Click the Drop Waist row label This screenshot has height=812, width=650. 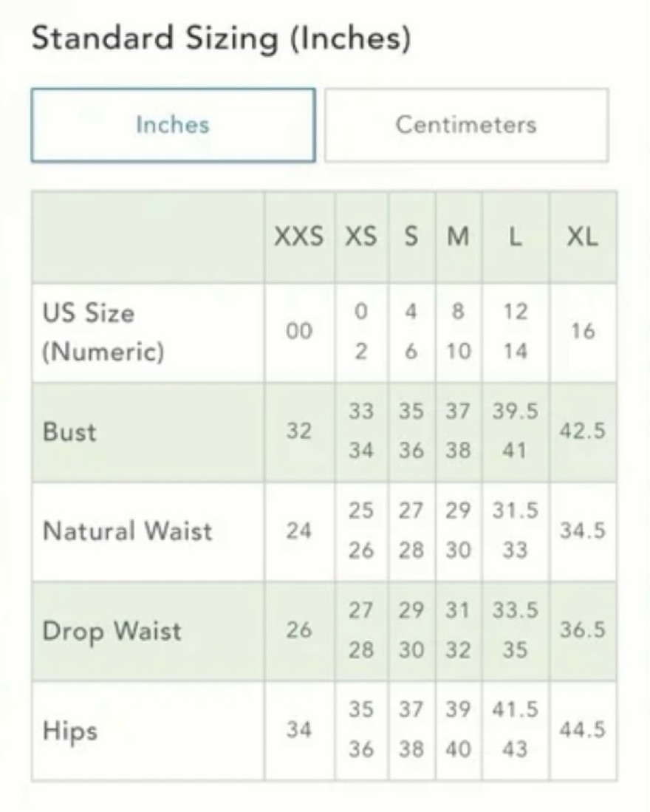tap(112, 631)
